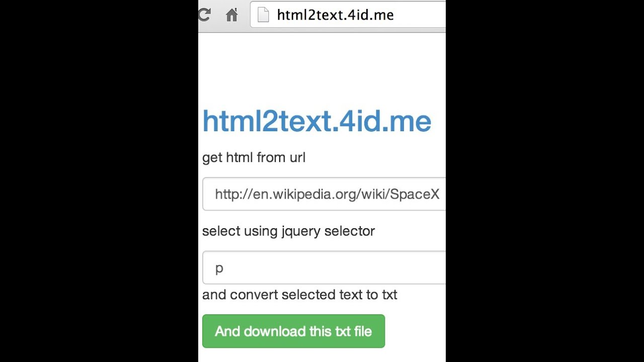Click the 'and convert selected text to txt' label

coord(299,295)
